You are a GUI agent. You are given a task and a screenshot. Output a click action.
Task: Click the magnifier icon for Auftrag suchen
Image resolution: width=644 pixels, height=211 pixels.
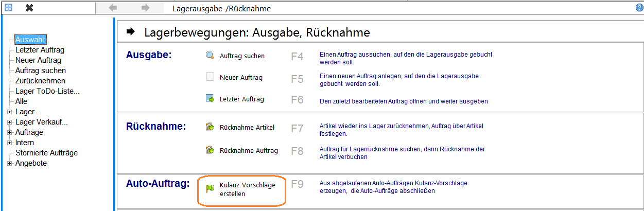[210, 56]
